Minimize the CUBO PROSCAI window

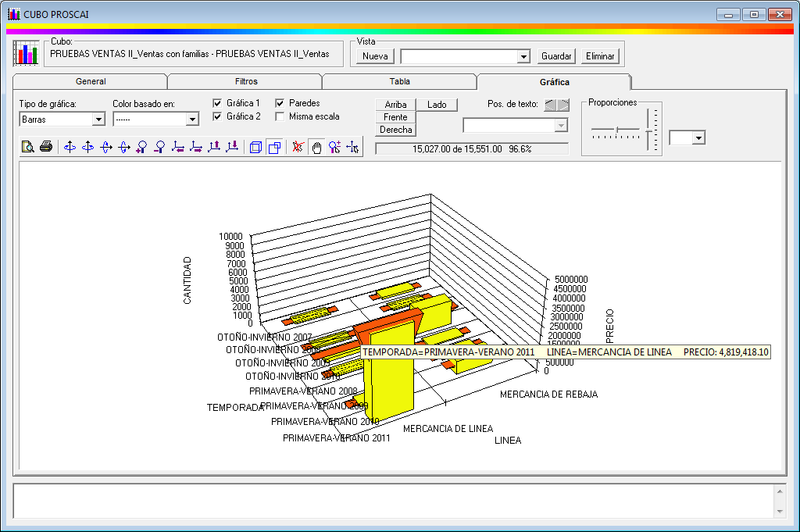point(728,14)
